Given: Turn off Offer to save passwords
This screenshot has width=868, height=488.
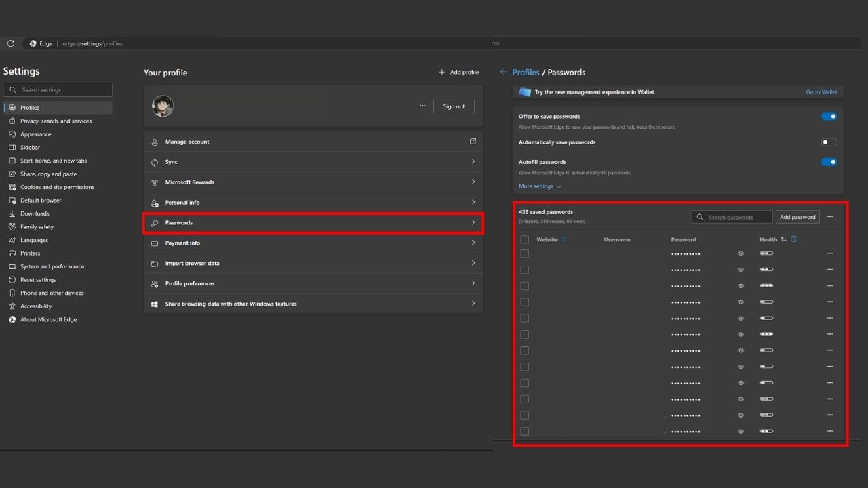Looking at the screenshot, I should click(829, 117).
